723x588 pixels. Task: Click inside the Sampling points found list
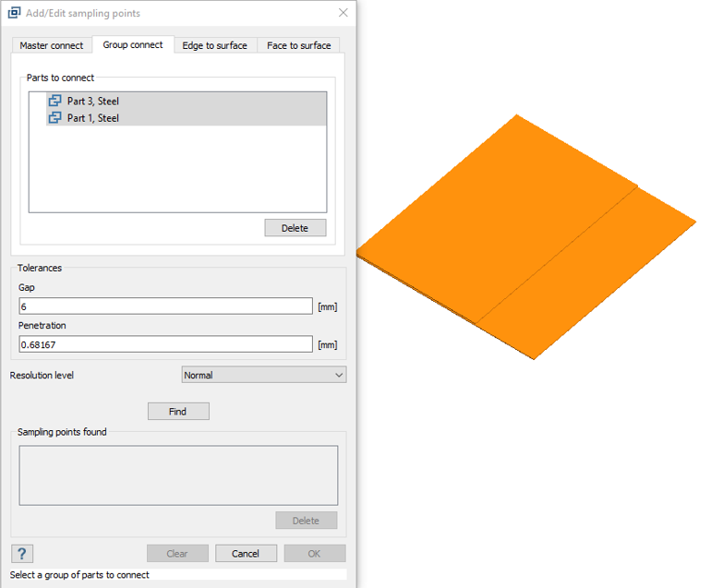click(178, 475)
